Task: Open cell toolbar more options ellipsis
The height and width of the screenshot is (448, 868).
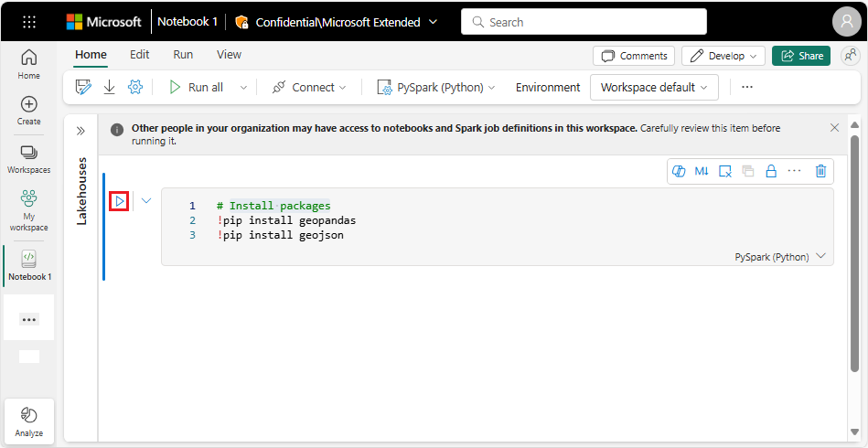Action: click(795, 171)
